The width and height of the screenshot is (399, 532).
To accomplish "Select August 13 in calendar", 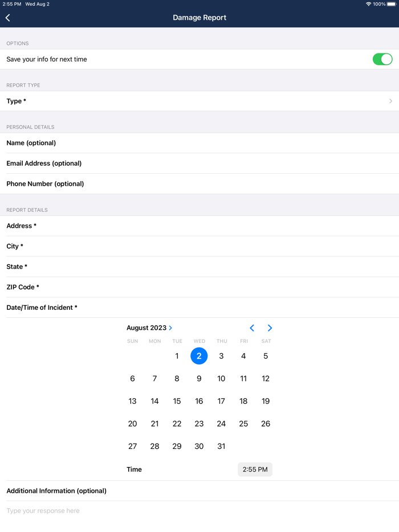I will coord(132,401).
